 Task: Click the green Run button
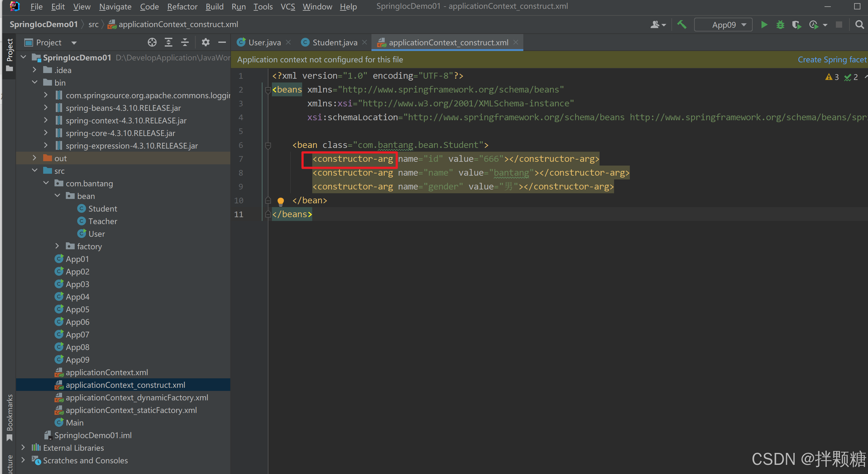(764, 25)
